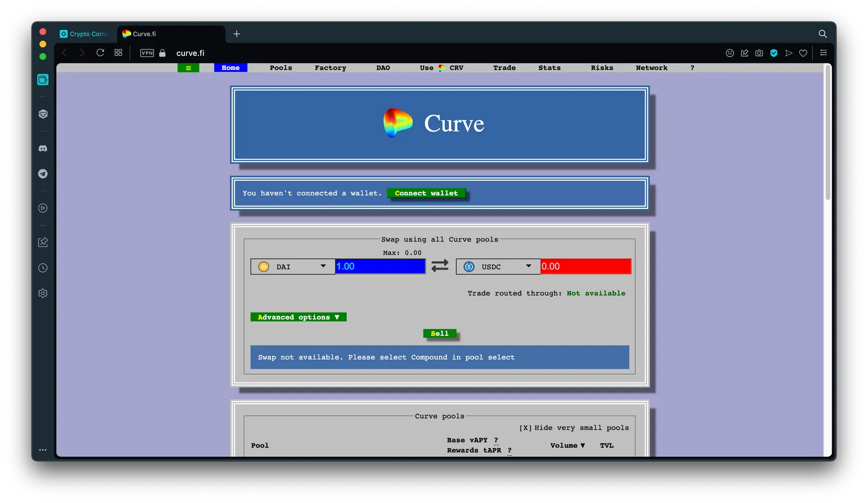Open the player icon in sidebar
The image size is (868, 503).
pos(43,208)
